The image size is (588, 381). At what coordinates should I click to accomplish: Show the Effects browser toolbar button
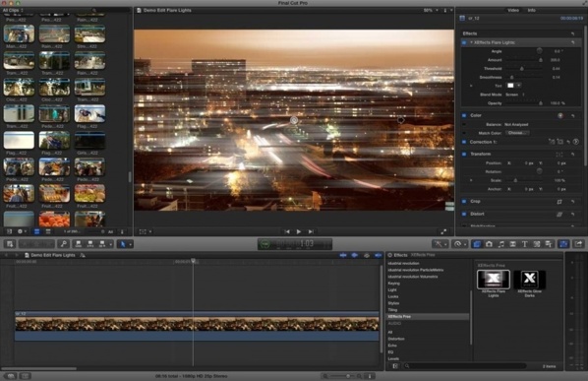pyautogui.click(x=477, y=244)
